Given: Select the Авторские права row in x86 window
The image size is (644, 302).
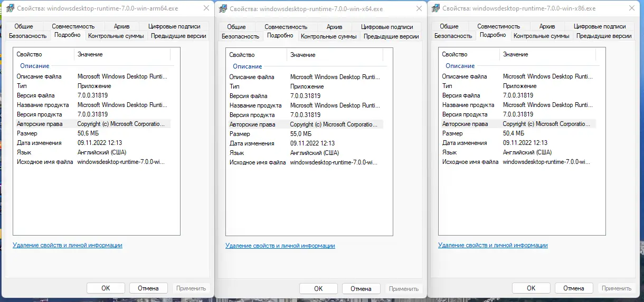Looking at the screenshot, I should pyautogui.click(x=517, y=124).
